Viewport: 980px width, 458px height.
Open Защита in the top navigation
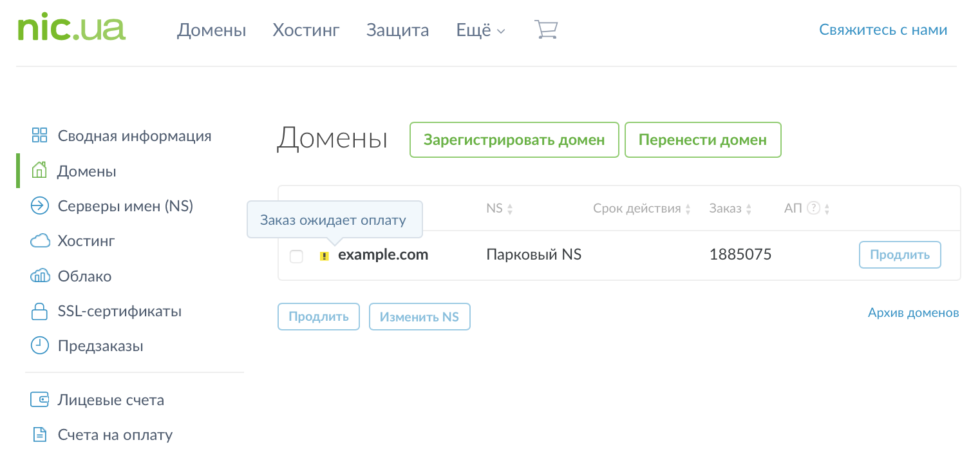(397, 30)
